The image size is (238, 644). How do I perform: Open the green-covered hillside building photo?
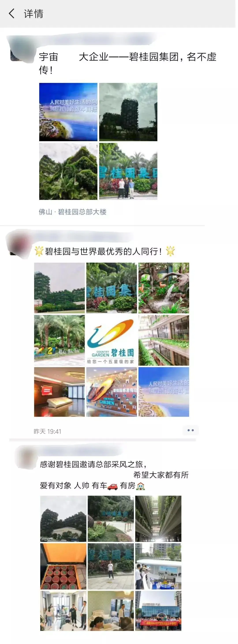coord(68,171)
